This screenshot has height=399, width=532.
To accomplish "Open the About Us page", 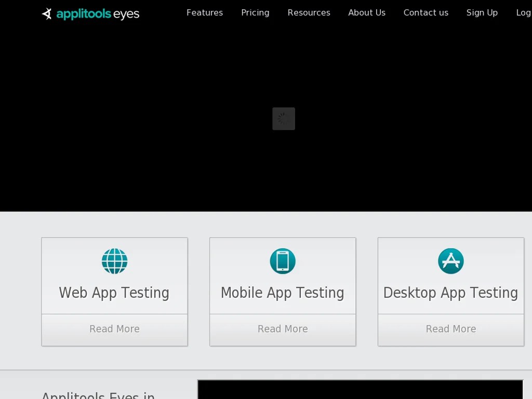I will coord(367,12).
